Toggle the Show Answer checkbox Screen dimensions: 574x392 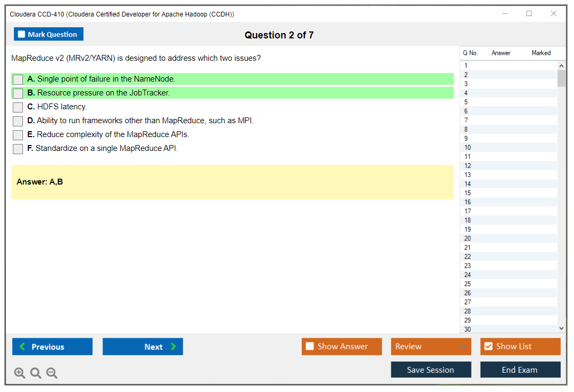click(x=310, y=347)
